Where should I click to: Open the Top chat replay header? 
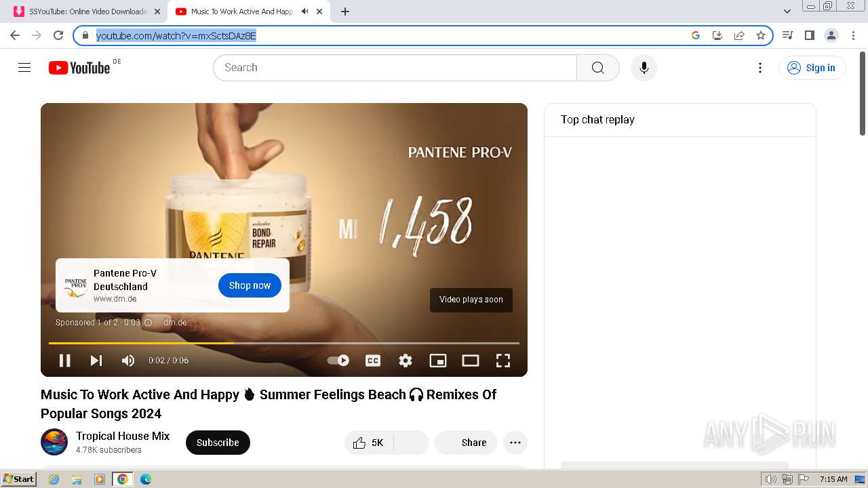597,120
